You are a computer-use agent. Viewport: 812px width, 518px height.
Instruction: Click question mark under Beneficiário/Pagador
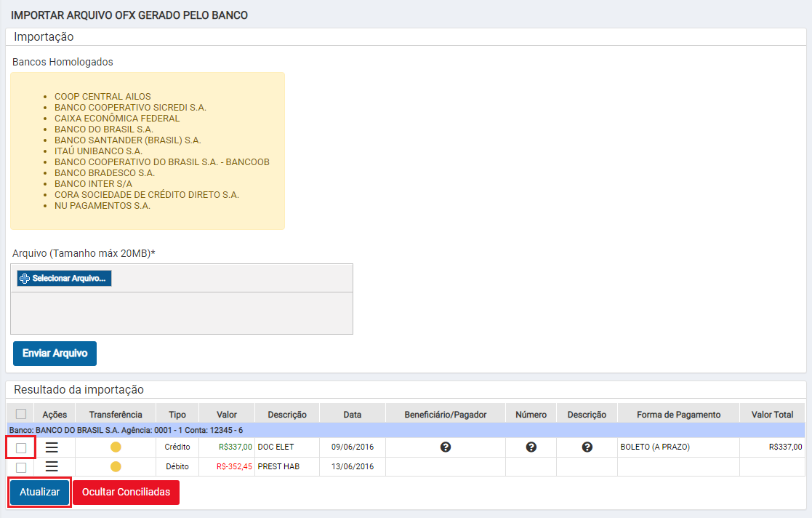(x=446, y=447)
